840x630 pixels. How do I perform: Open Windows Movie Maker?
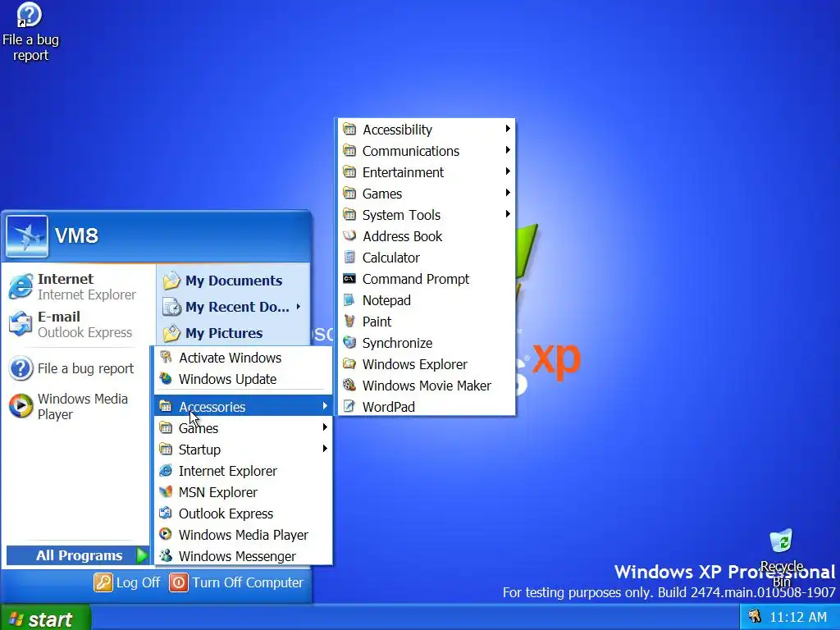[x=427, y=386]
